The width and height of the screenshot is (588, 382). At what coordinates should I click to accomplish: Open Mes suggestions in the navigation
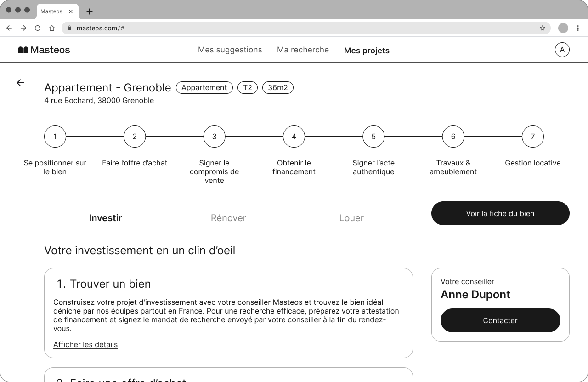(x=230, y=50)
